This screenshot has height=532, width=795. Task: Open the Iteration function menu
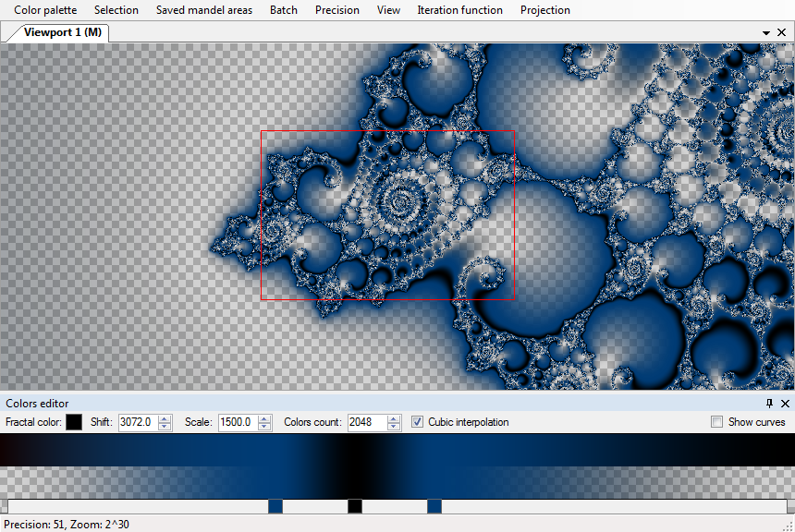(459, 10)
